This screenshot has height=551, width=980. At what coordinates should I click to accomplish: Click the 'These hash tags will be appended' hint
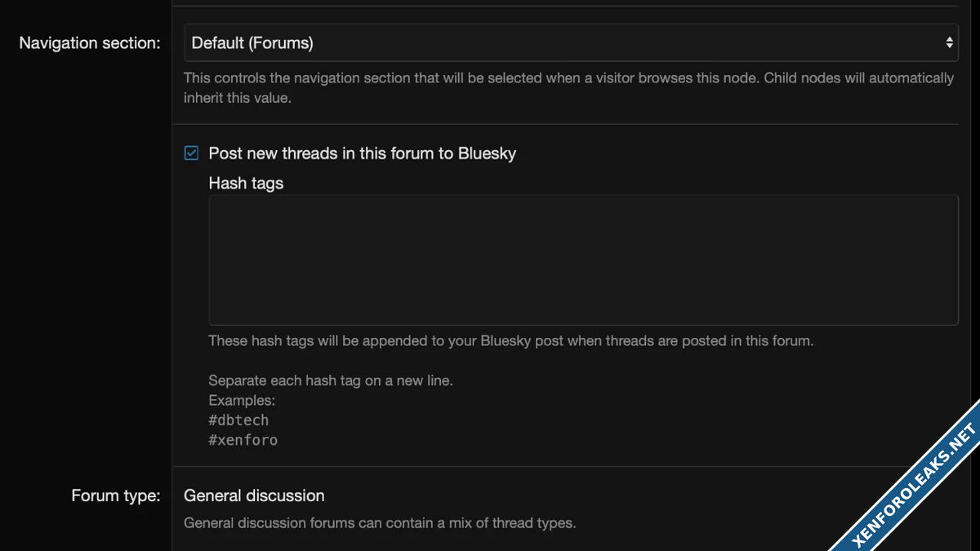pos(510,340)
